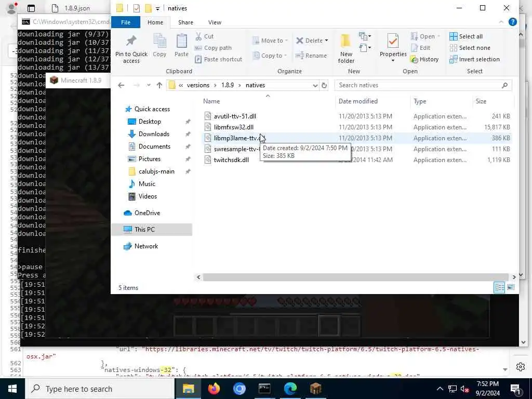Switch to the View ribbon tab
Screen dimensions: 532x399
coord(215,22)
